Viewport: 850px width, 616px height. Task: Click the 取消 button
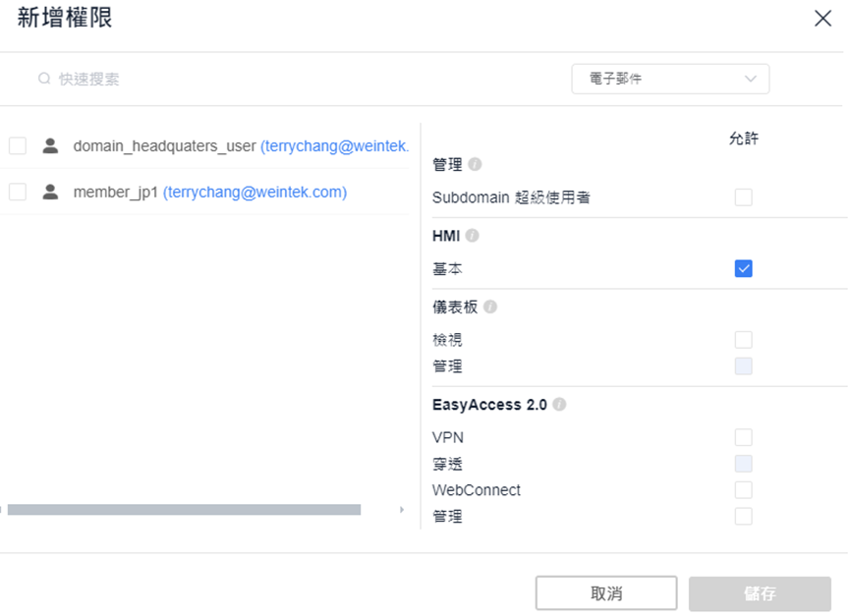[606, 593]
